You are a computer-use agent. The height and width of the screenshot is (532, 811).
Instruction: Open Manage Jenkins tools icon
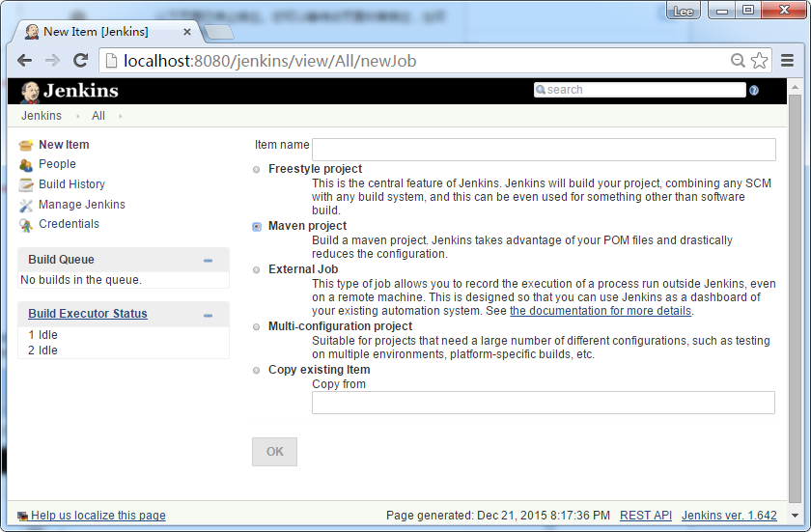pos(26,205)
